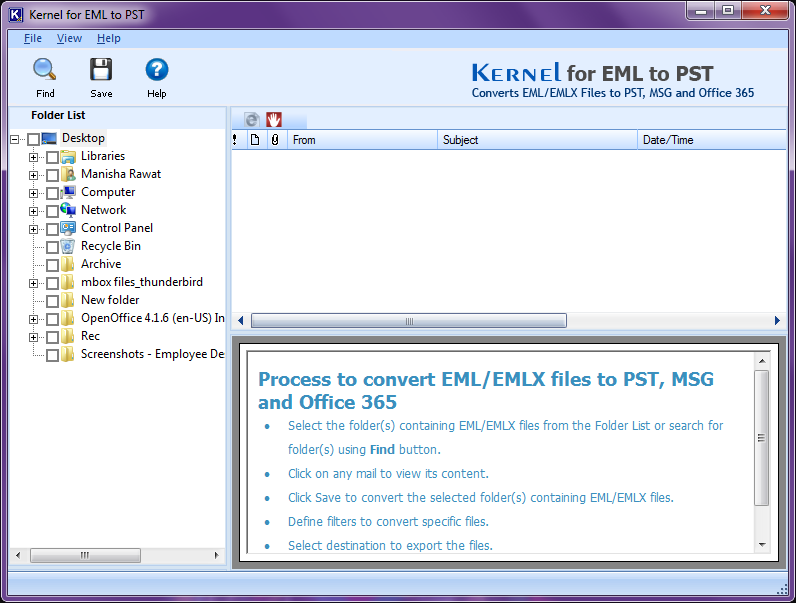The height and width of the screenshot is (603, 796).
Task: Click the Desktop computer icon
Action: (x=49, y=138)
